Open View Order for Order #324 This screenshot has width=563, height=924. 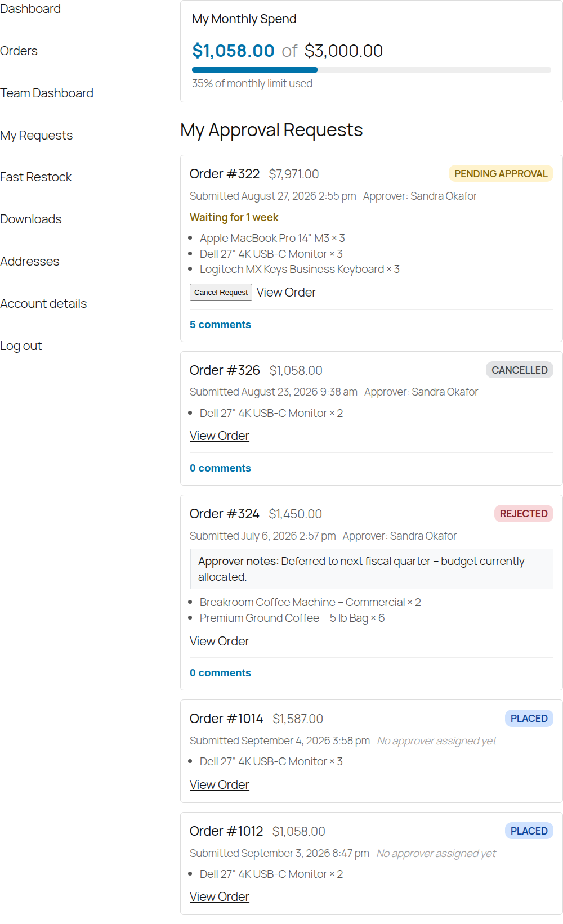(x=219, y=641)
